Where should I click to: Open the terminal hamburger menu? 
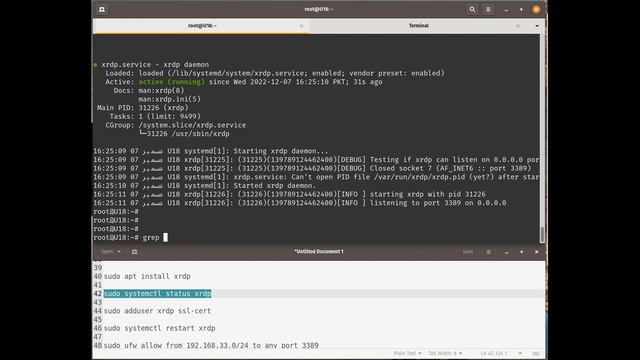point(488,9)
